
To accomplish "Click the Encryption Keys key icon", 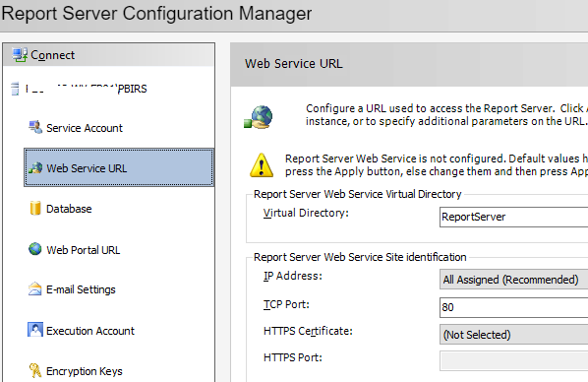I will click(x=35, y=370).
